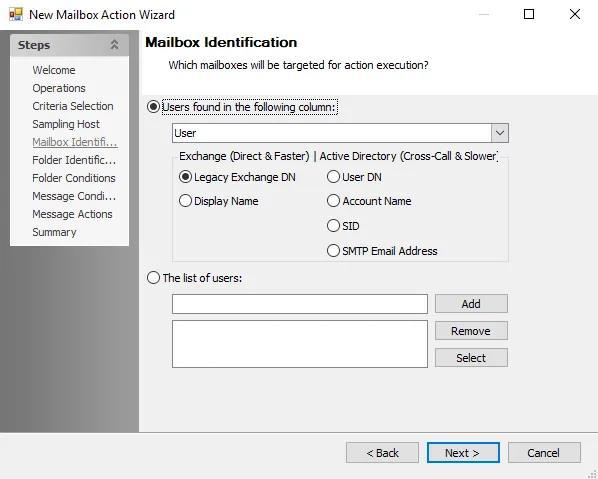Click the Remove button

(x=471, y=331)
